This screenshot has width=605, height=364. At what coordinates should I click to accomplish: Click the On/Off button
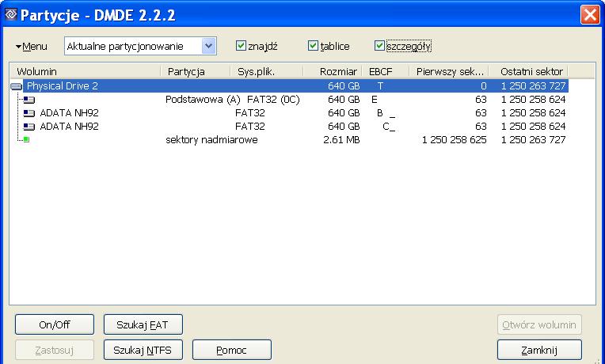click(55, 324)
